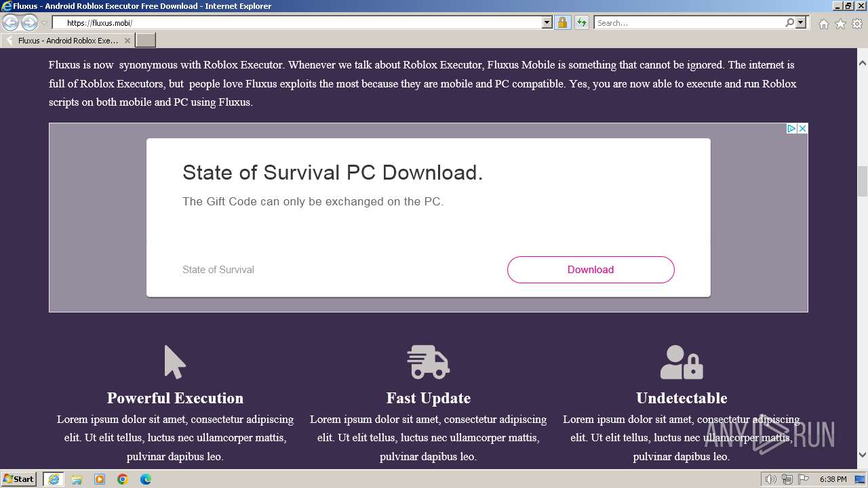
Task: Open Favorites star icon
Action: 840,24
